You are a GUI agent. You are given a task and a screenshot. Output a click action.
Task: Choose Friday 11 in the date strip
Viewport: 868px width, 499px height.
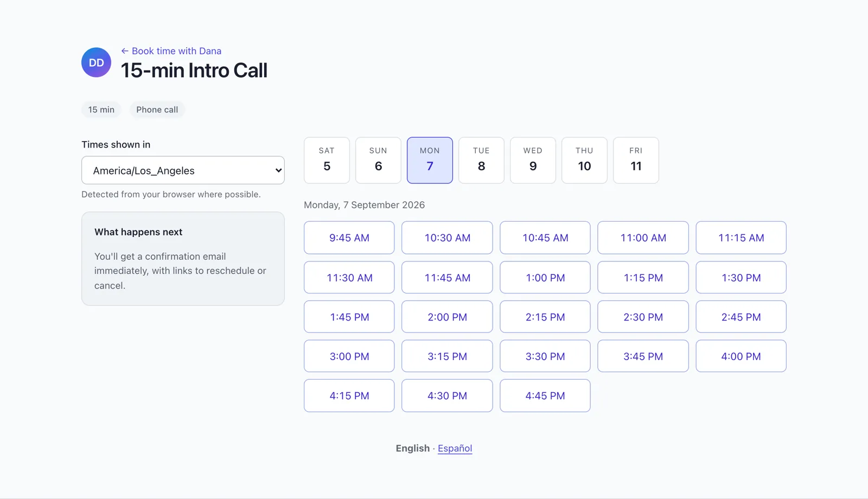[x=636, y=160]
